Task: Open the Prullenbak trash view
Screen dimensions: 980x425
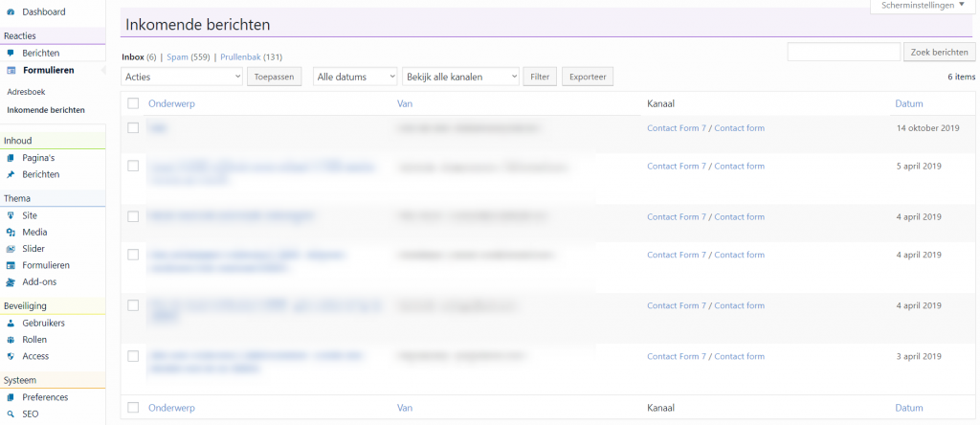Action: tap(240, 56)
